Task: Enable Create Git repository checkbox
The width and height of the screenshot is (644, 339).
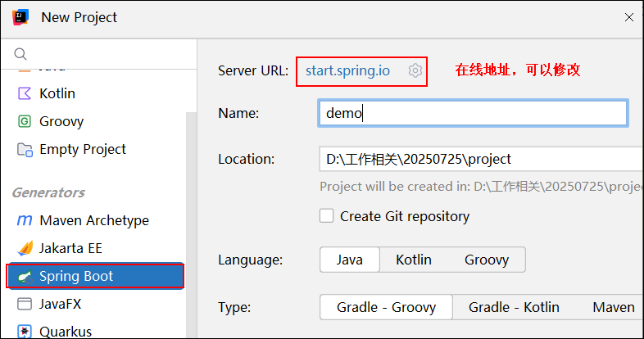Action: pyautogui.click(x=327, y=216)
